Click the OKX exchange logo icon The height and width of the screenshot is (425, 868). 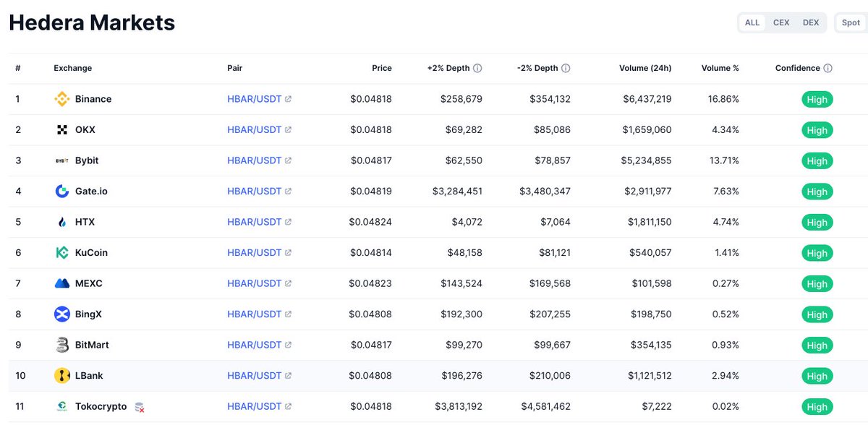click(62, 130)
